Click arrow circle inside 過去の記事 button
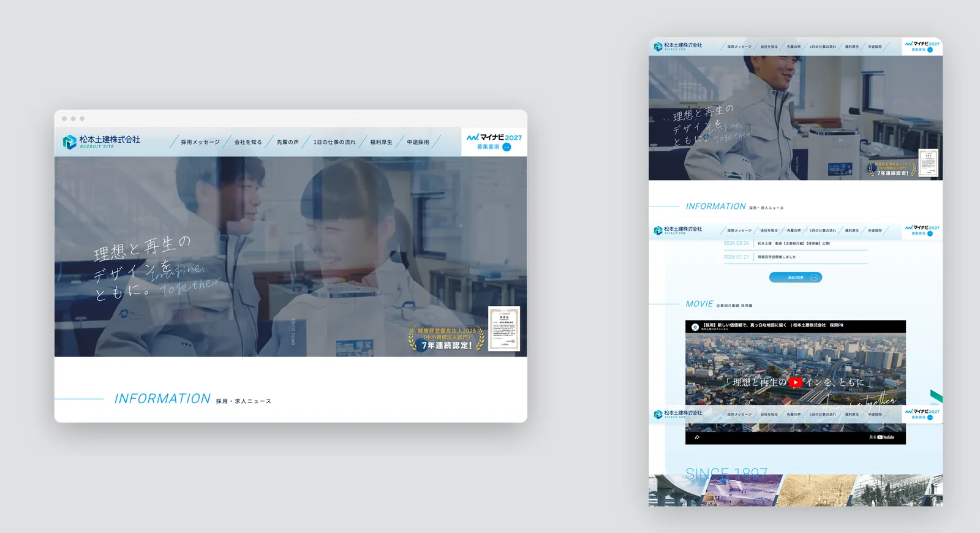 [814, 278]
